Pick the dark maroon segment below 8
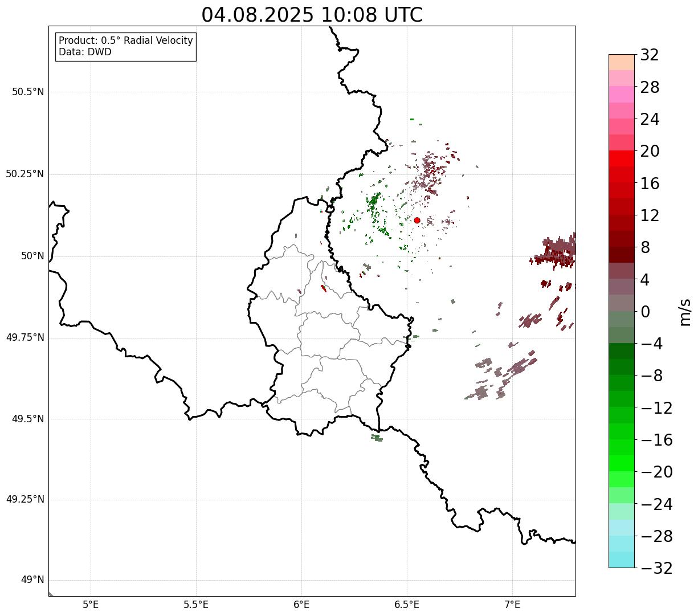The image size is (698, 616). click(x=622, y=255)
